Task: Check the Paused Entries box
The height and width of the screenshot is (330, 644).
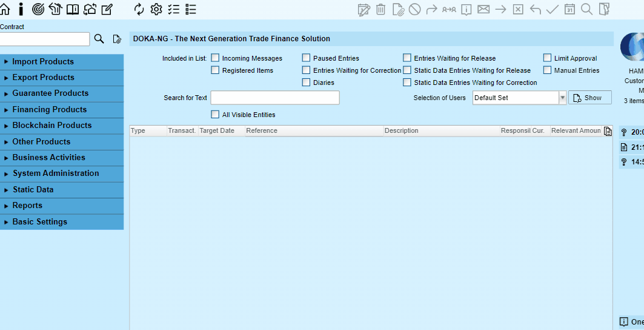Action: click(x=306, y=58)
